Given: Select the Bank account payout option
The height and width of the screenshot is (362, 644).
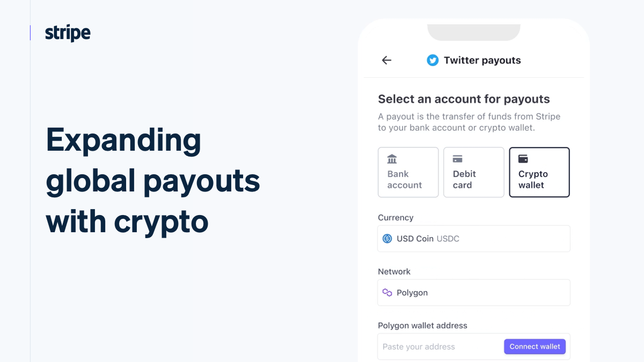Looking at the screenshot, I should (x=408, y=172).
